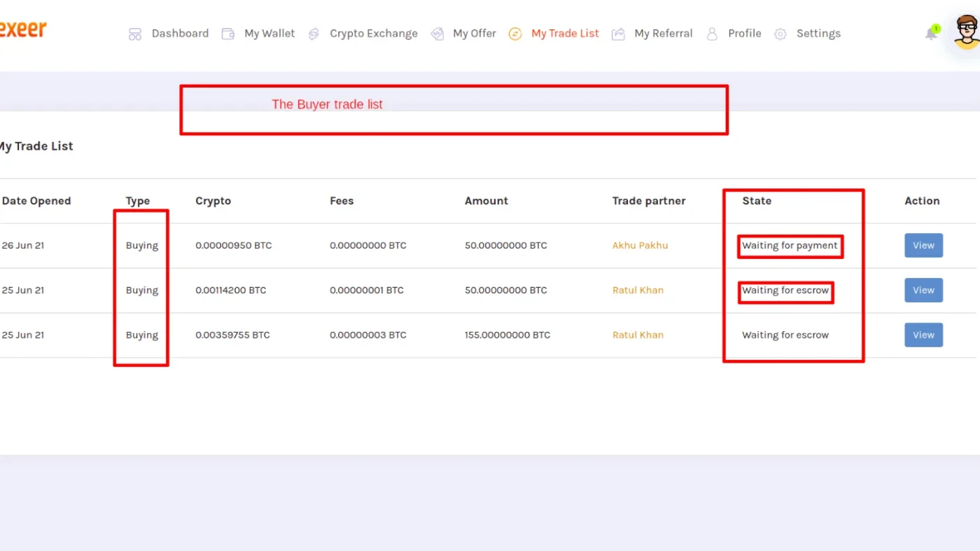Click the My Referral share icon

618,34
